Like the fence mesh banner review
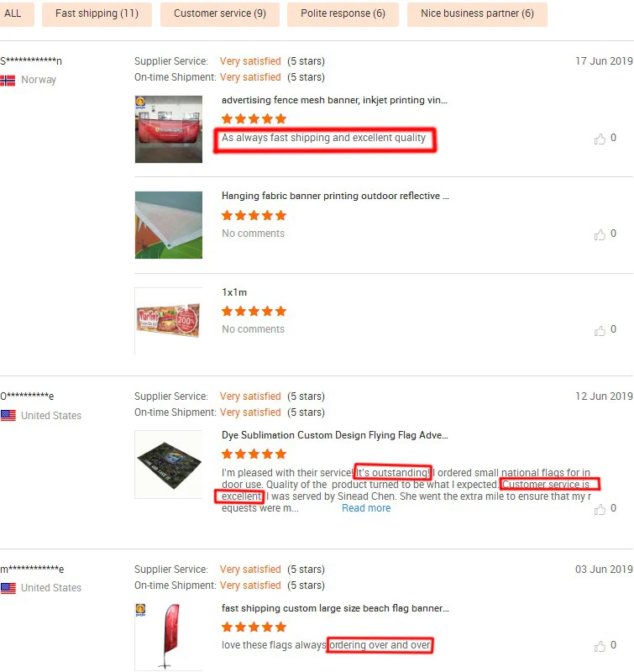The height and width of the screenshot is (672, 634). [x=600, y=139]
